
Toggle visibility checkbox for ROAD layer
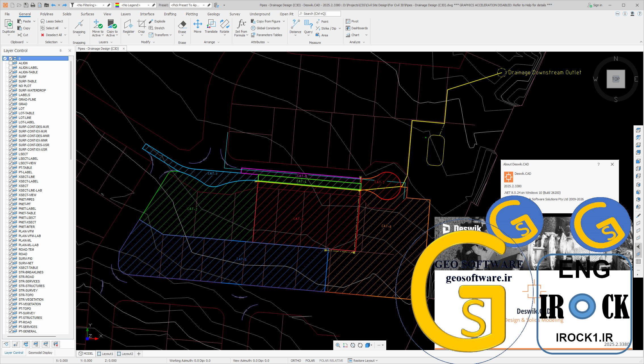point(11,254)
